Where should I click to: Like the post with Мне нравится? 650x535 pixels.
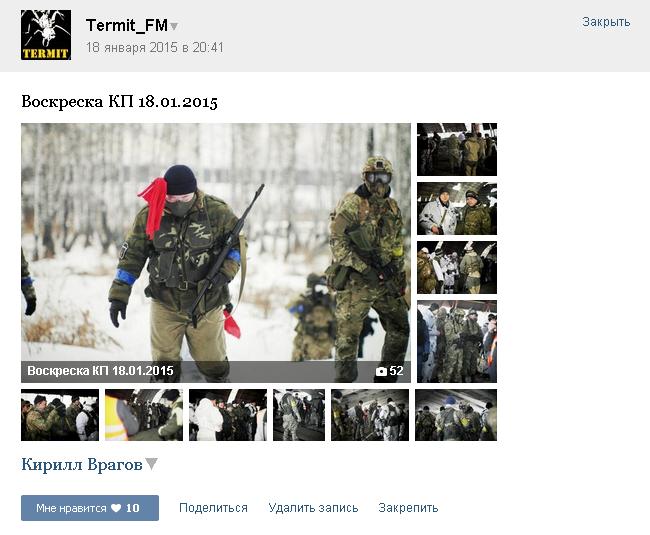90,508
